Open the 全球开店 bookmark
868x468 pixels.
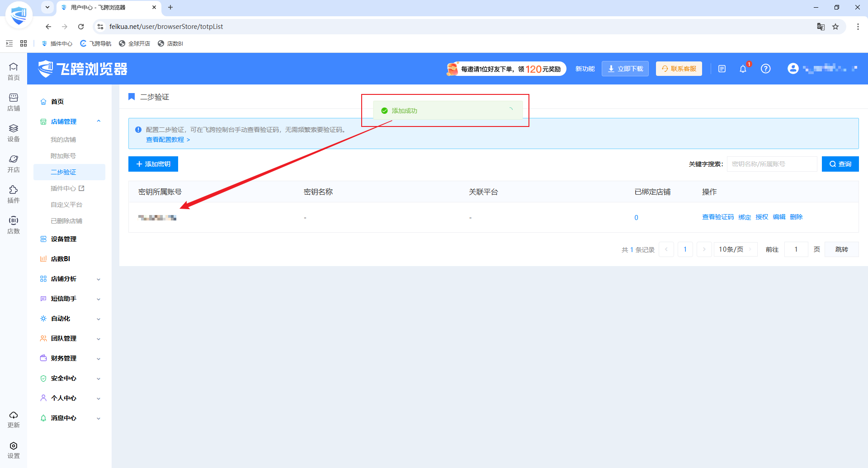(135, 43)
